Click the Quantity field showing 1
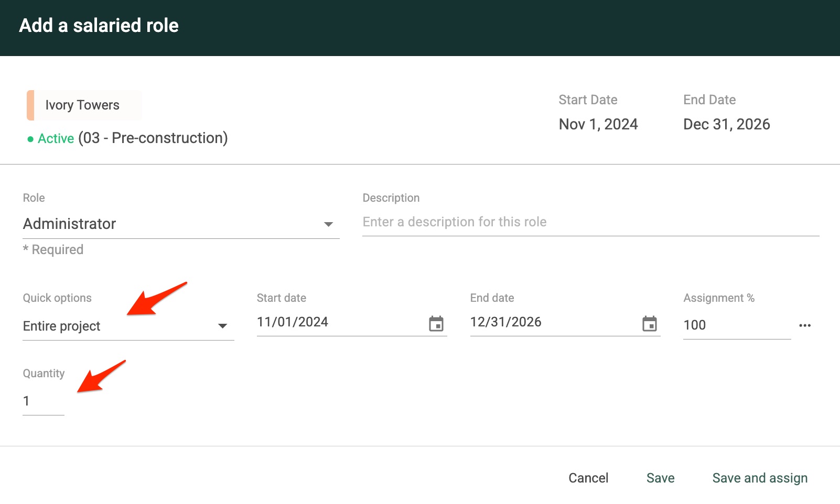 click(44, 401)
